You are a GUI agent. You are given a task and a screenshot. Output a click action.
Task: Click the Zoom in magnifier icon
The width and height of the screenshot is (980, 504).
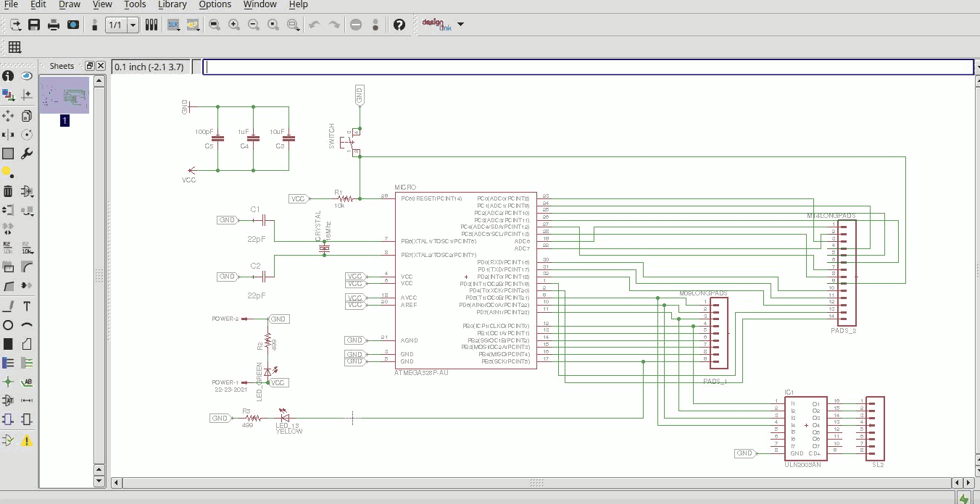coord(234,25)
